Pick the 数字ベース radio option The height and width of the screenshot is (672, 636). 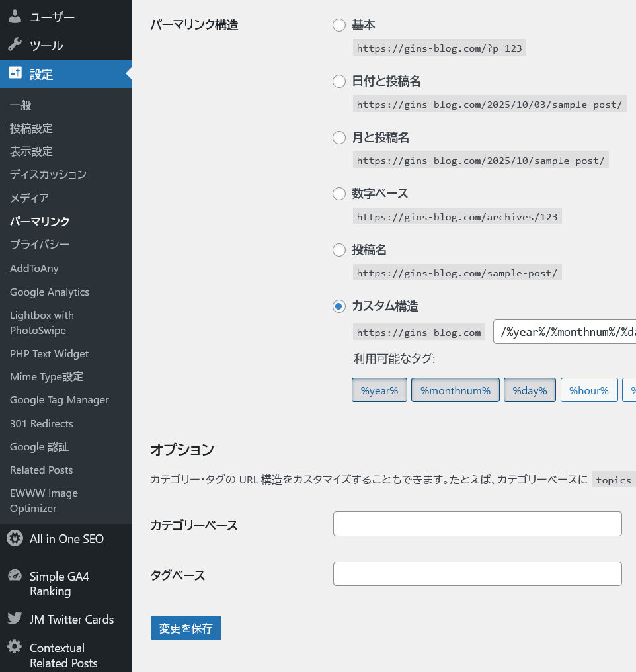point(339,194)
